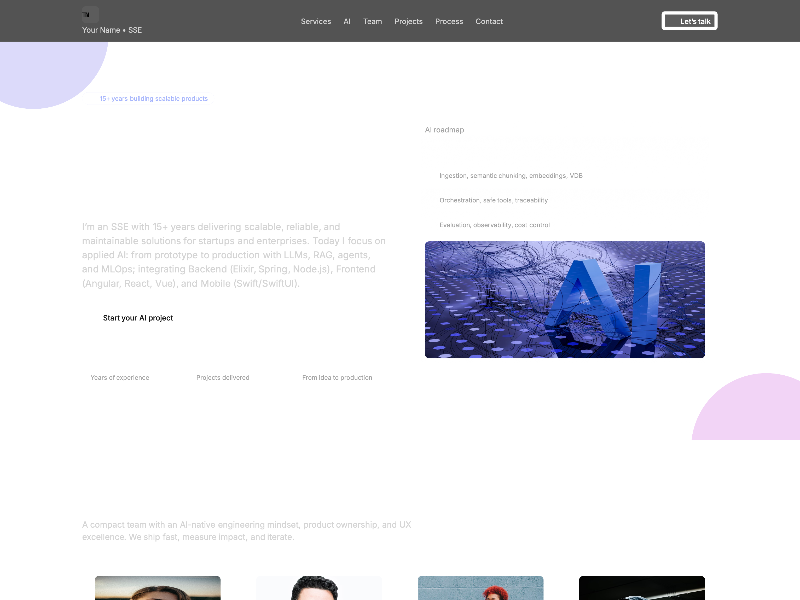Go to the AI section in navbar
Viewport: 800px width, 600px height.
347,21
